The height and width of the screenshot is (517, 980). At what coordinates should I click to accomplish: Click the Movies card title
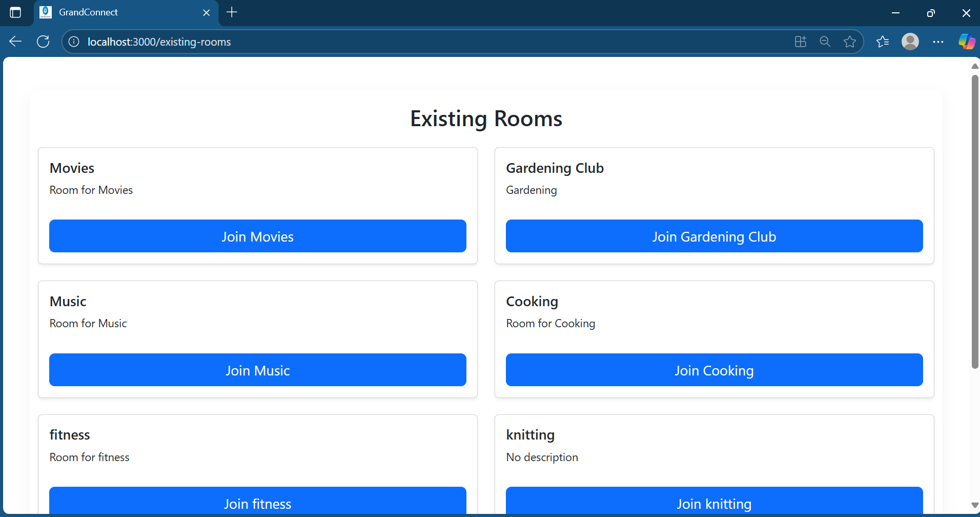click(72, 168)
